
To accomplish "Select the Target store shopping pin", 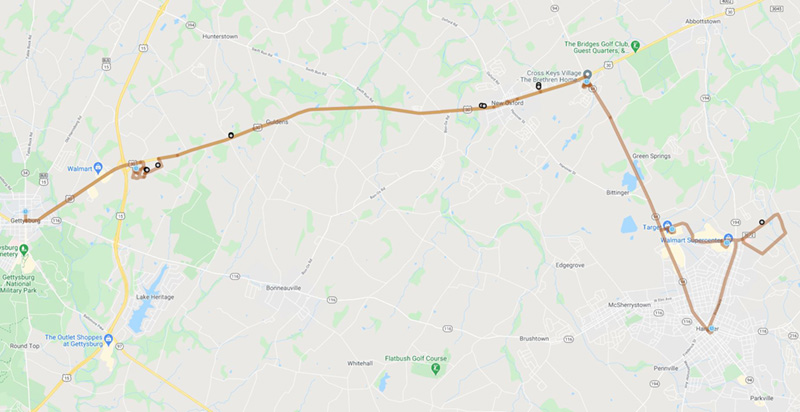I will click(667, 225).
